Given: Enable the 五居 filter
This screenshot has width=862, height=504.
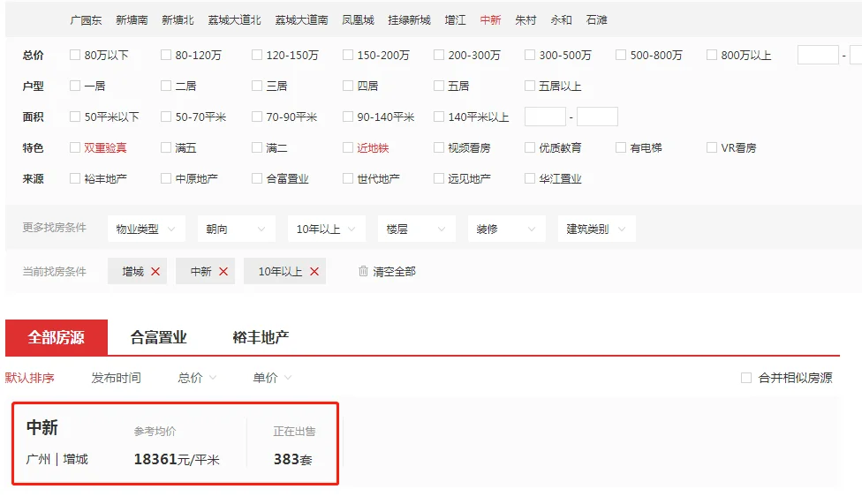Looking at the screenshot, I should click(439, 86).
